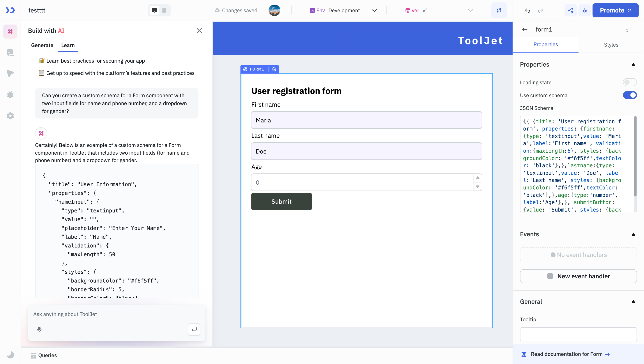Increment the Age field with the up arrow

478,178
